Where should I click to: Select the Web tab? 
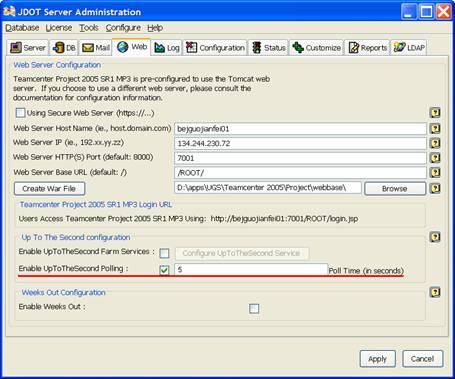coord(132,47)
